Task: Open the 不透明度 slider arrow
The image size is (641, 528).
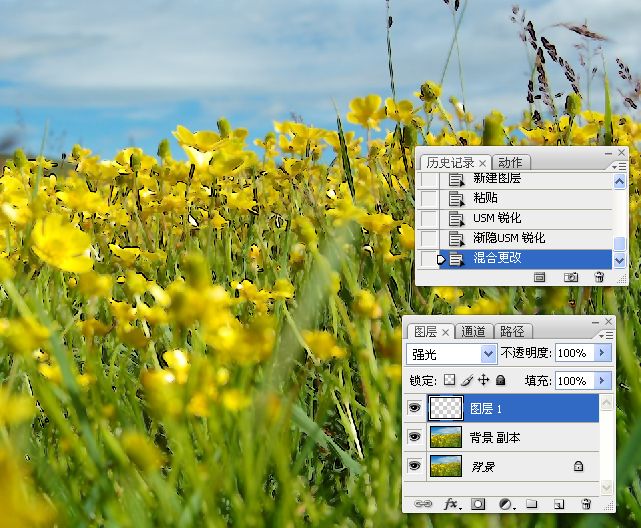Action: pyautogui.click(x=603, y=353)
